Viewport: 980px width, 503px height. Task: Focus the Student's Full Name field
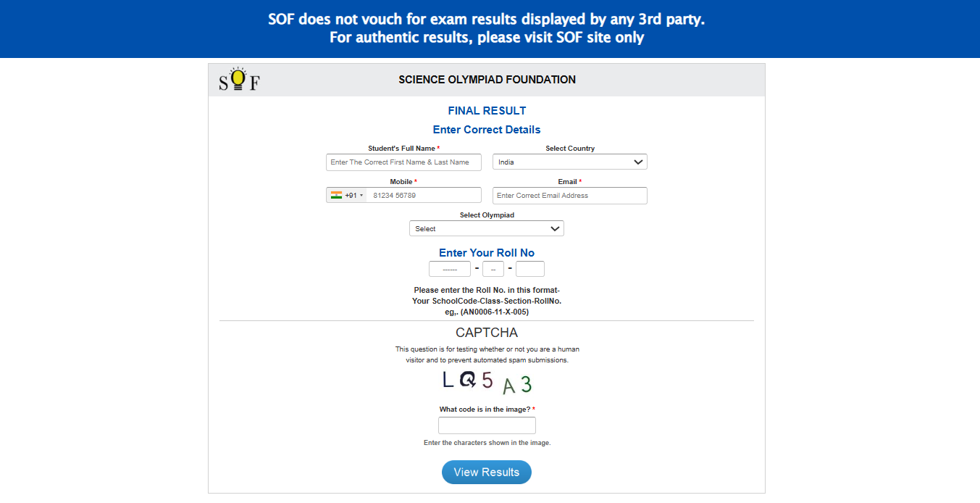click(403, 162)
